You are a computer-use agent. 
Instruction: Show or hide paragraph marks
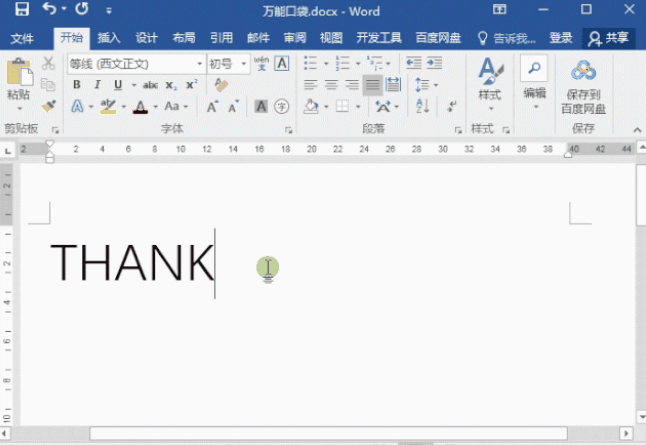(x=452, y=106)
